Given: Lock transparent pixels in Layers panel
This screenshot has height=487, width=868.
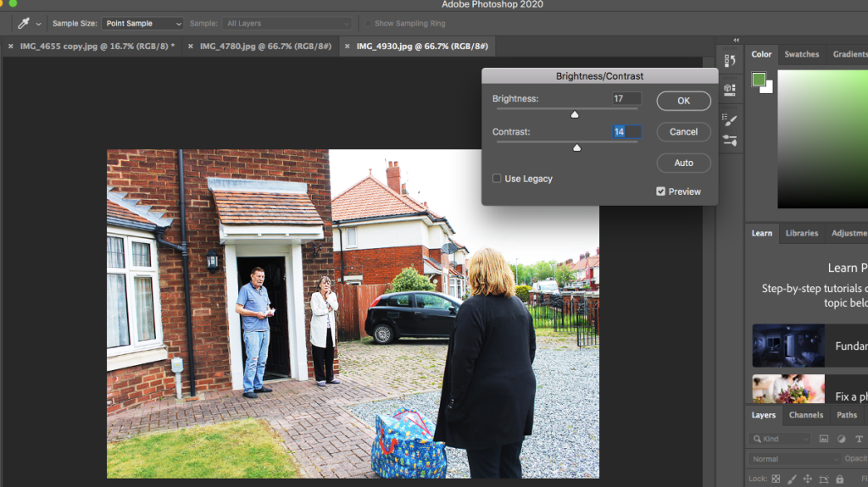Looking at the screenshot, I should (776, 479).
